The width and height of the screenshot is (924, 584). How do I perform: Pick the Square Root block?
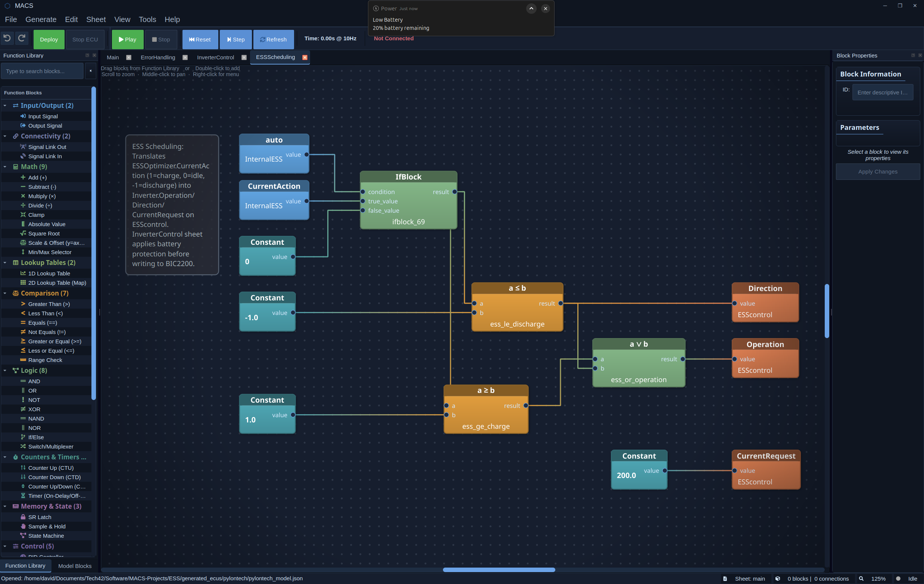[44, 233]
